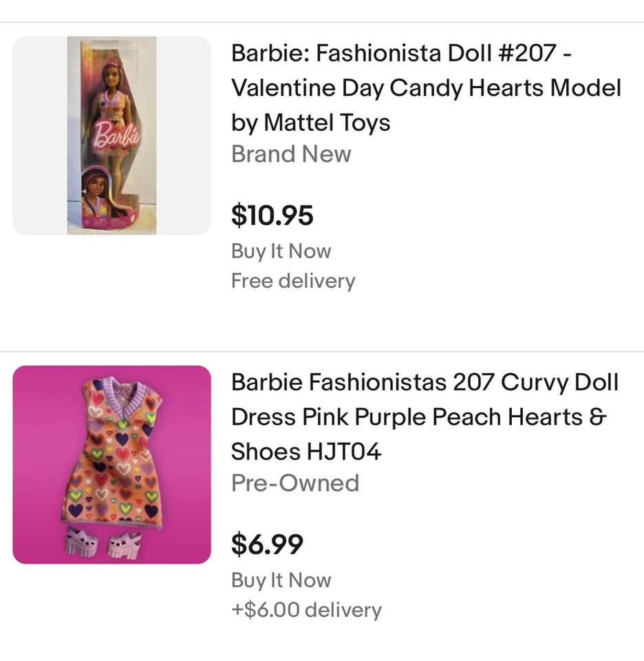Open the Fashionistas 207 Curvy Doll listing title
Image resolution: width=644 pixels, height=661 pixels.
click(425, 382)
